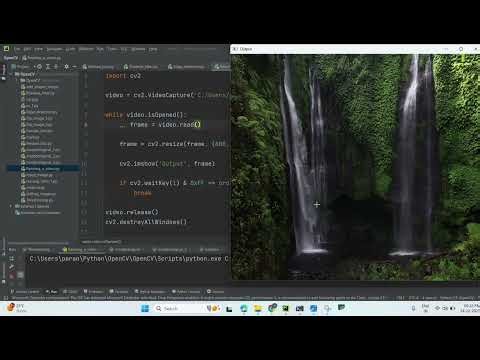
Task: Click the Output window title bar text
Action: [x=246, y=49]
